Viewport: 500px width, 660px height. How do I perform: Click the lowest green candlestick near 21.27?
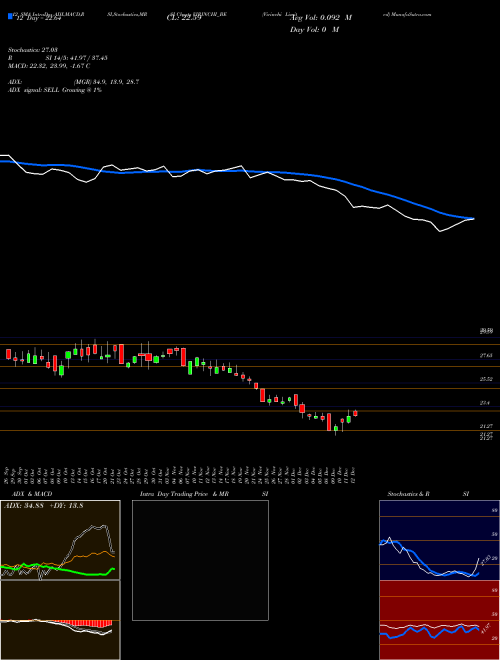[335, 429]
